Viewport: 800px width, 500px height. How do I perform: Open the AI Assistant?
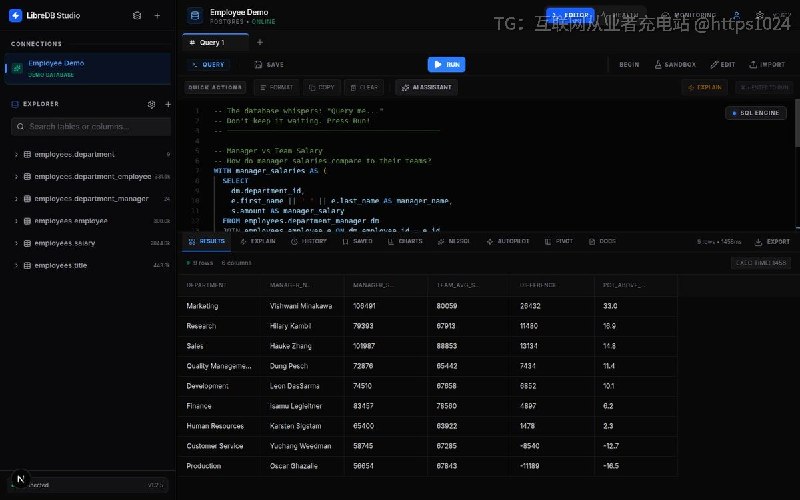click(426, 87)
